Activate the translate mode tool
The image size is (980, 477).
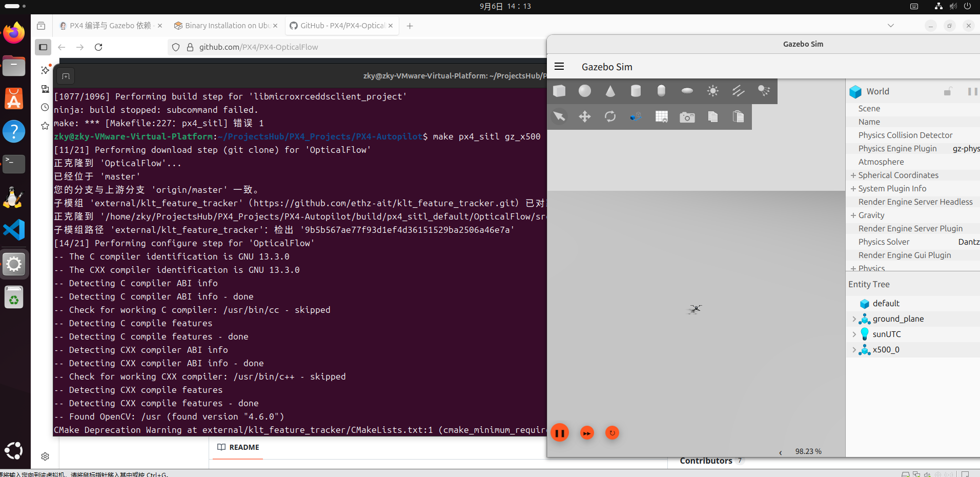tap(585, 116)
